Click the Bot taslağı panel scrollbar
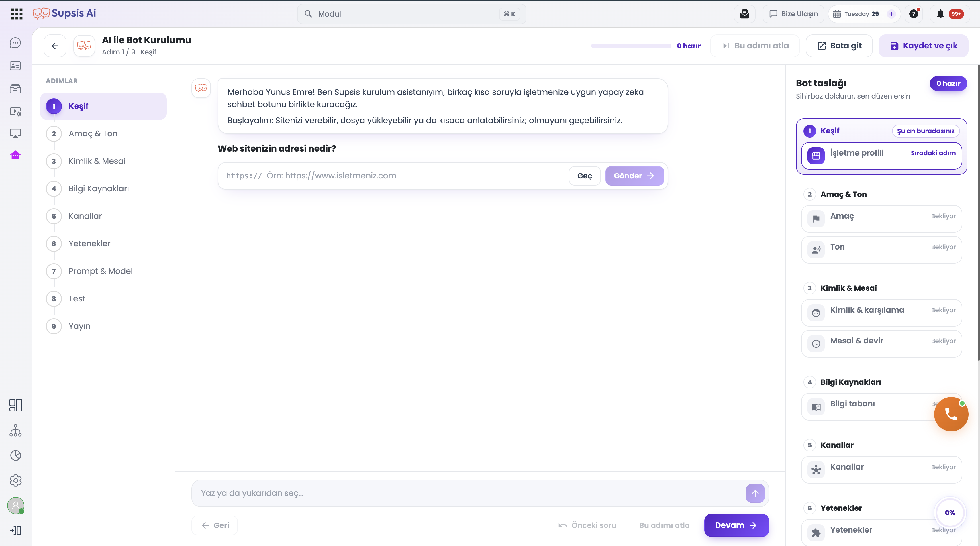 pos(978,213)
